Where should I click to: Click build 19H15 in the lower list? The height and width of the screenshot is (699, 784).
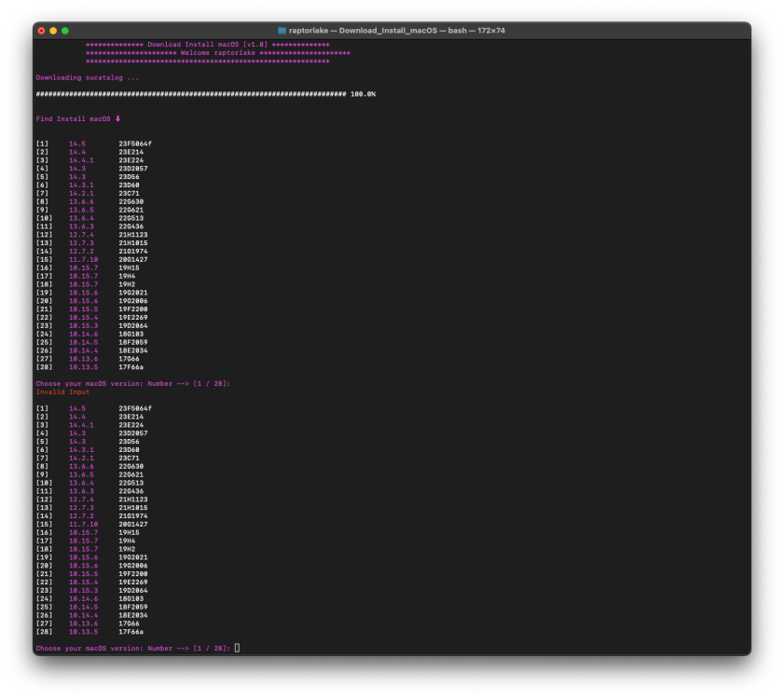coord(129,532)
